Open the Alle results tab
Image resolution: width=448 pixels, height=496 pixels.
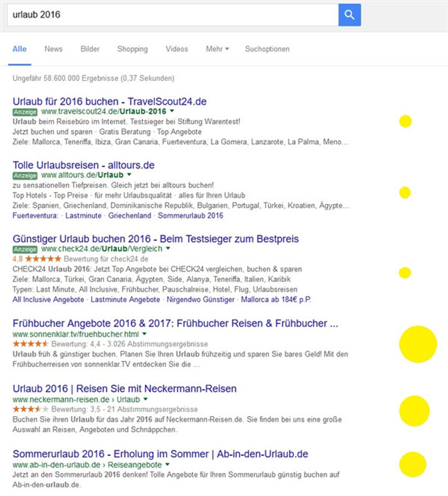click(x=19, y=49)
